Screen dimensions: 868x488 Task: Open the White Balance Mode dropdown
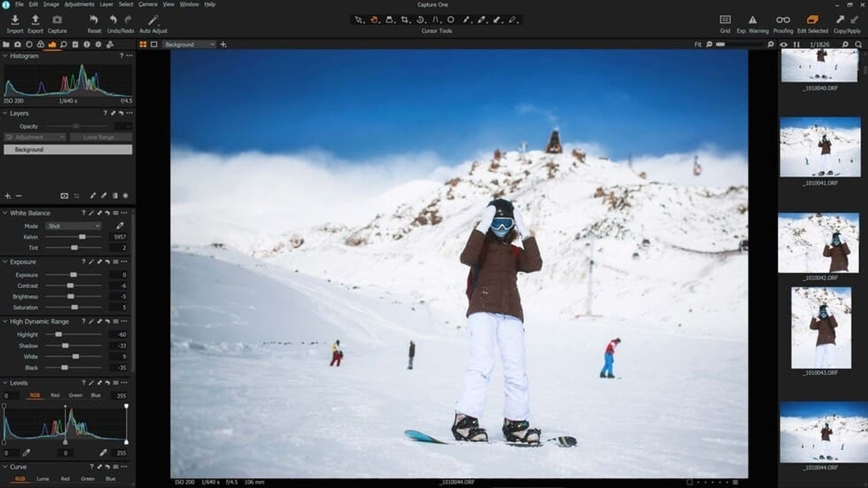tap(73, 226)
